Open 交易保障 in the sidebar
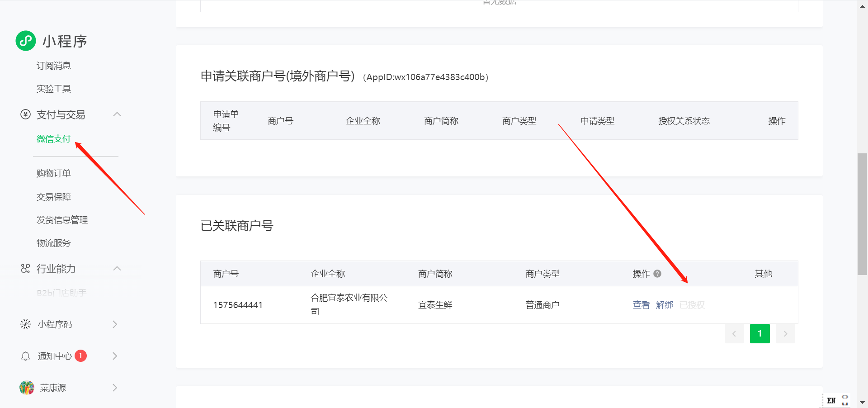The width and height of the screenshot is (868, 408). 54,197
